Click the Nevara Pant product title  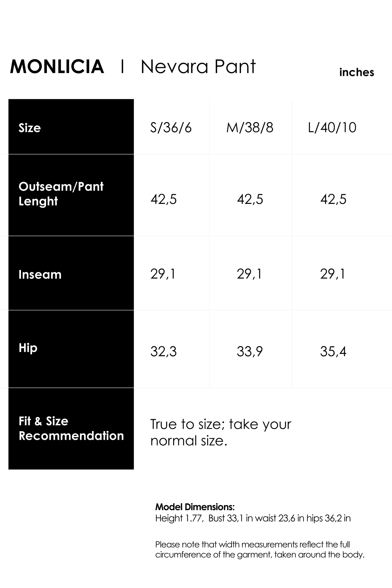(198, 67)
